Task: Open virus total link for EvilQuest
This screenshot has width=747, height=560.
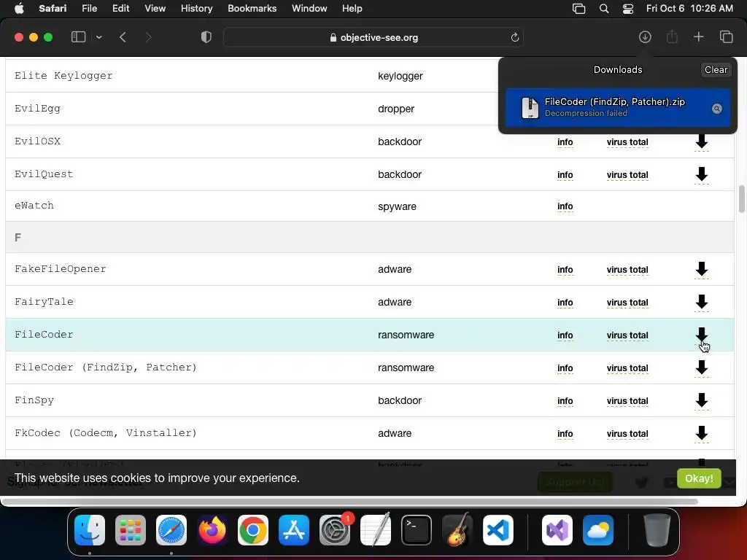Action: (x=627, y=175)
